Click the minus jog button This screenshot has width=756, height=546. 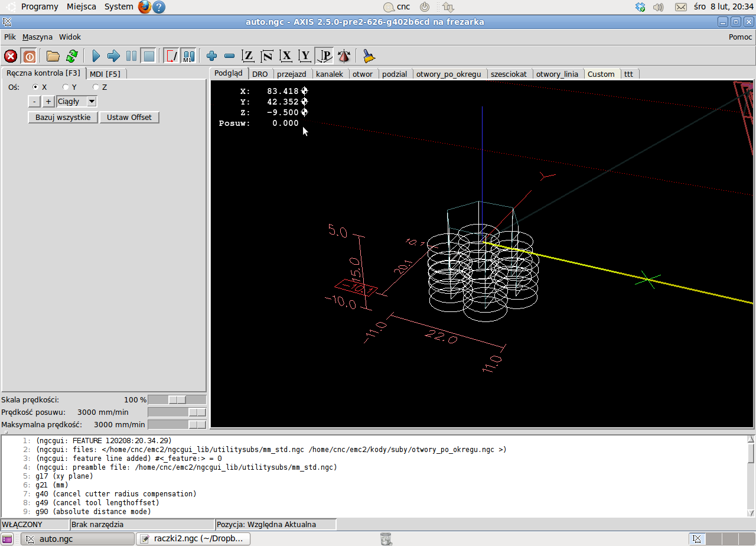pyautogui.click(x=34, y=102)
